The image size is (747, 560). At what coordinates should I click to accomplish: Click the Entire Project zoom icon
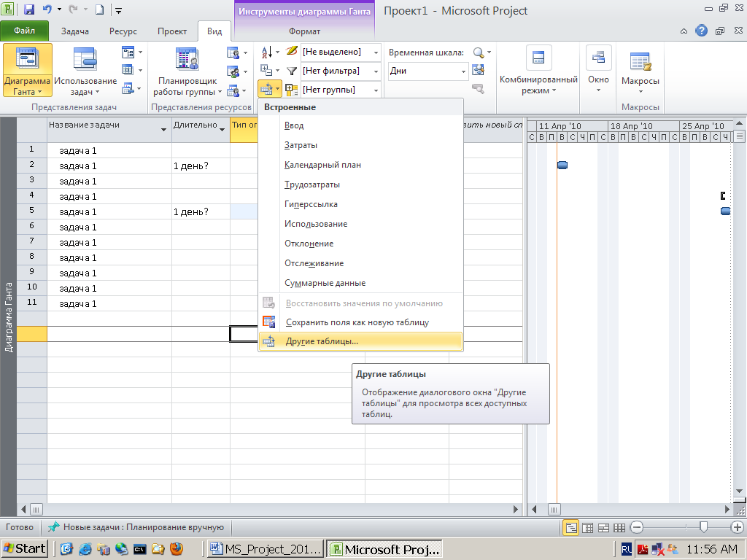tap(479, 71)
